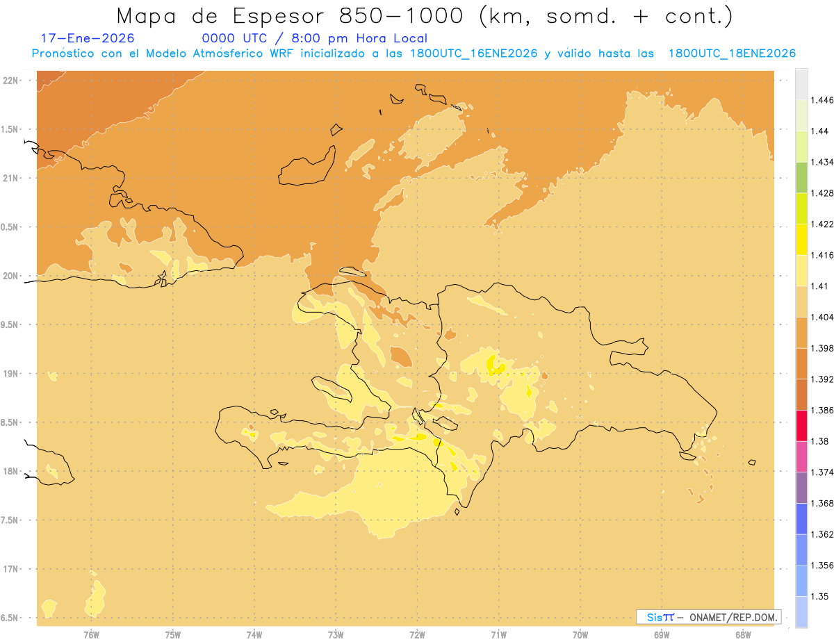Click the latitude label '6.5N'
This screenshot has height=644, width=834.
pyautogui.click(x=10, y=618)
